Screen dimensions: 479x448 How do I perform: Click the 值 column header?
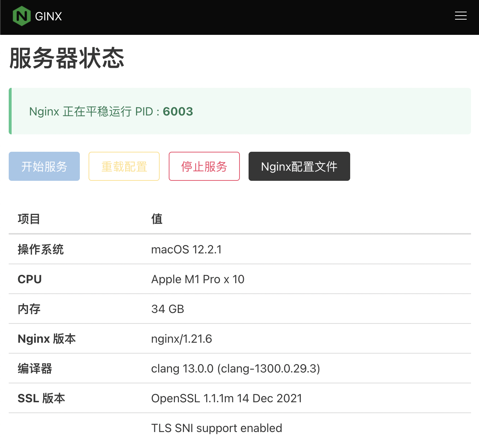[157, 219]
